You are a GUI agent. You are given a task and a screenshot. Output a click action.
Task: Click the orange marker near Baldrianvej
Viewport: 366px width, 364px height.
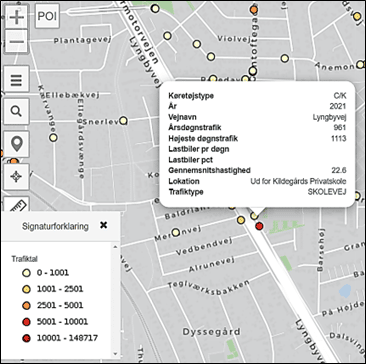(241, 220)
